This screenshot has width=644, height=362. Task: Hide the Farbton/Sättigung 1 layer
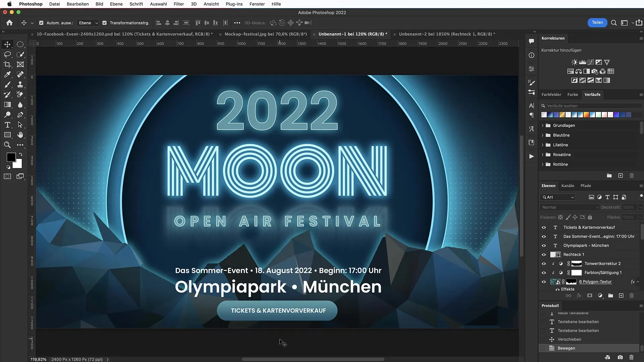coord(544,272)
